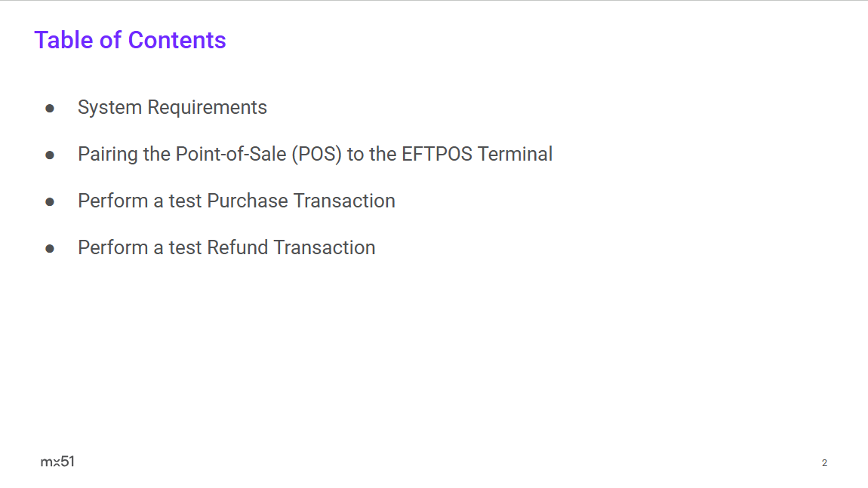Select the bullet dot before the Pairing line
Image resolution: width=868 pixels, height=488 pixels.
click(x=50, y=155)
